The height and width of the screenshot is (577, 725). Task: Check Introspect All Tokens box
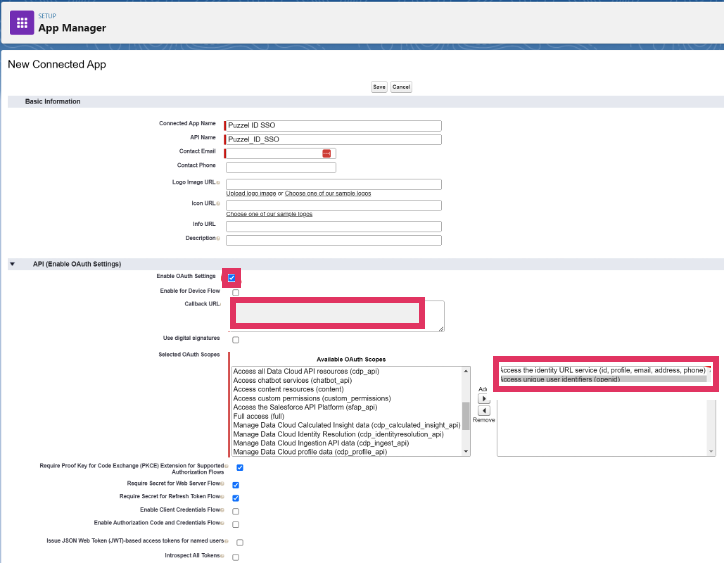236,557
